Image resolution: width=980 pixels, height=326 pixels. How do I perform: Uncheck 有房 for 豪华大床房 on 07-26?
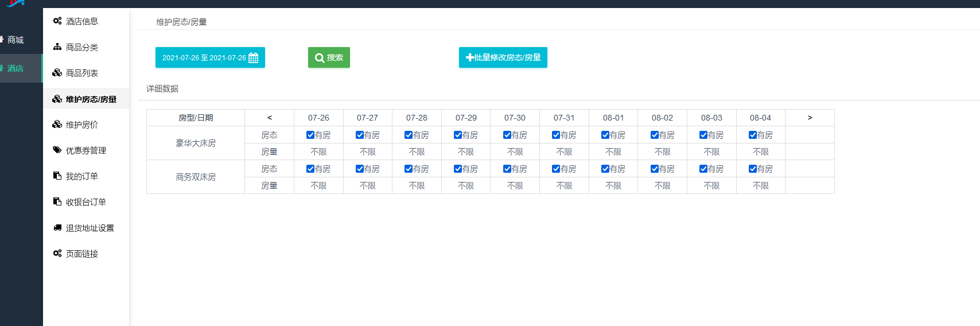[x=310, y=135]
